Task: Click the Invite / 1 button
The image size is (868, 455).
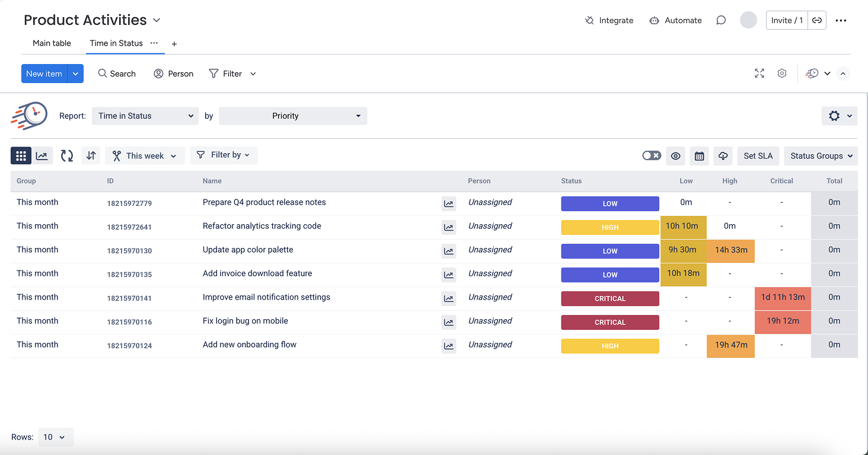Action: coord(787,20)
